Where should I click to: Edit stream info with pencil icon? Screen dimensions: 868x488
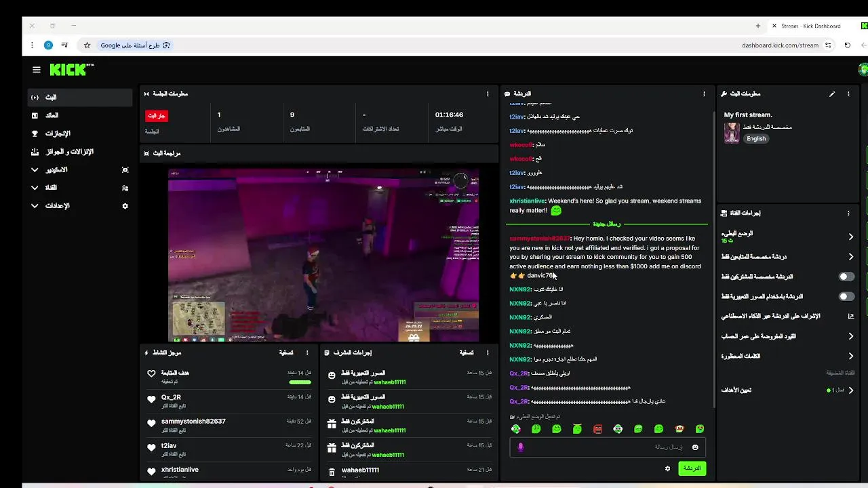point(832,94)
